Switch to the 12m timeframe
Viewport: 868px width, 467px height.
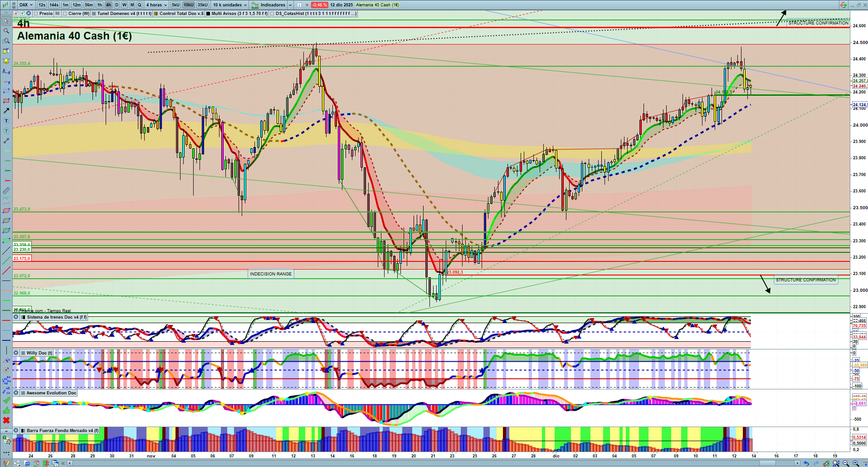click(x=77, y=5)
